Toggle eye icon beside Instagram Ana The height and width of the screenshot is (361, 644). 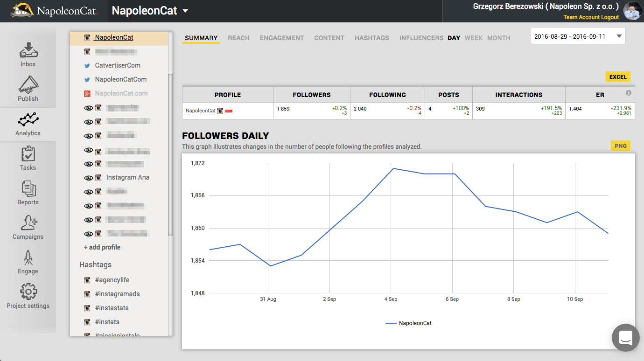[89, 178]
